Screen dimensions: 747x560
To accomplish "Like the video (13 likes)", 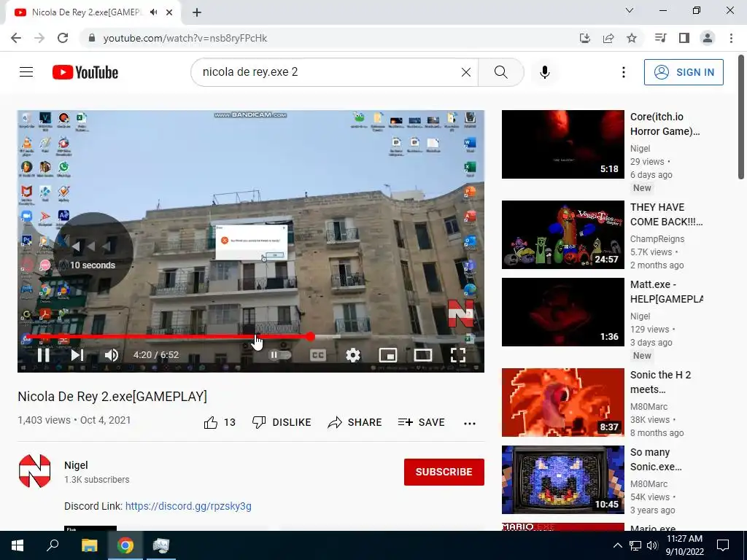I will pos(220,422).
